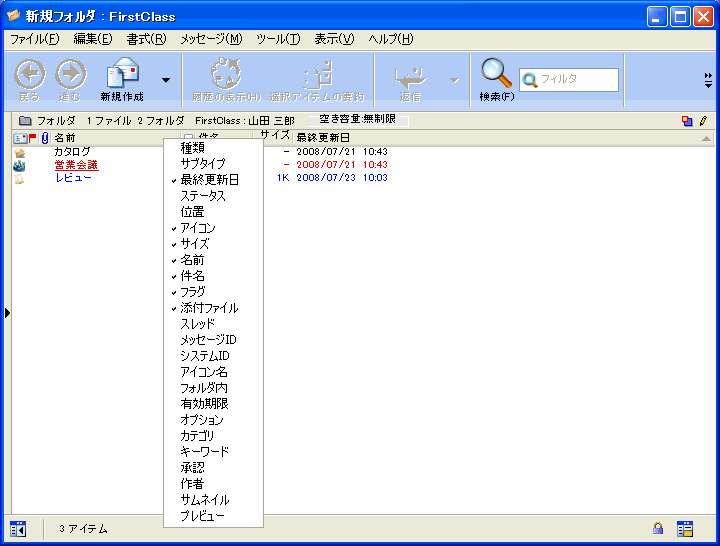The width and height of the screenshot is (720, 546).
Task: Click the 新規作成 (New) toolbar icon
Action: pos(123,75)
